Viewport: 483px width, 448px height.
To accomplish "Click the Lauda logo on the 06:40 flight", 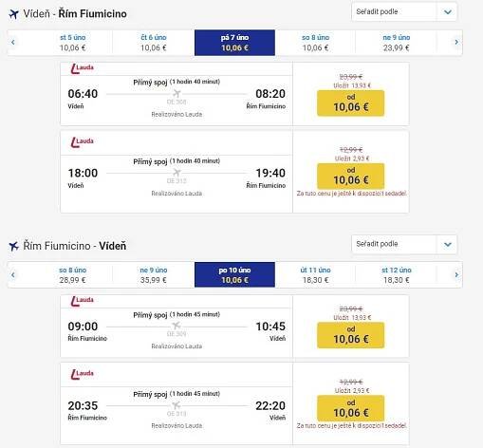I will pyautogui.click(x=82, y=68).
